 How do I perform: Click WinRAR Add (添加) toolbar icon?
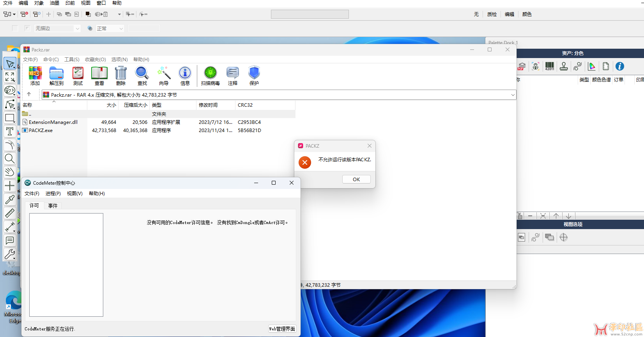(35, 76)
